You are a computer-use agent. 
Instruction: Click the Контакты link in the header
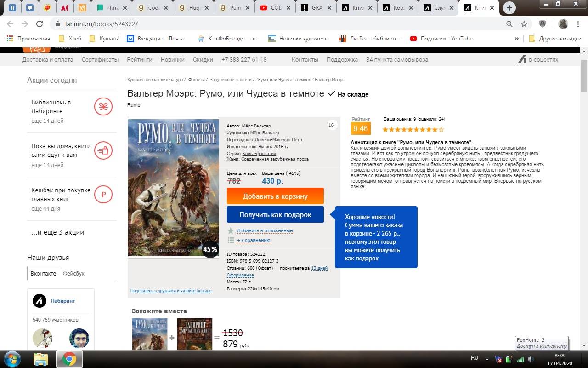(x=305, y=60)
